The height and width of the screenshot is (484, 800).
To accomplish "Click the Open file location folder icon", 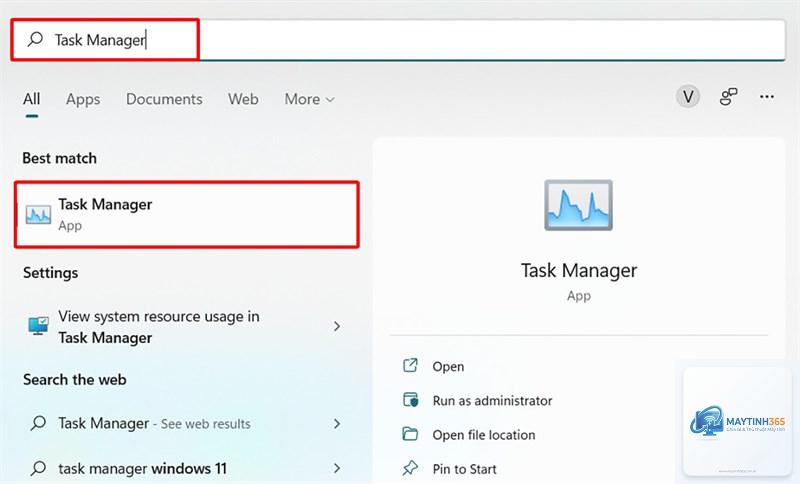I will [410, 434].
